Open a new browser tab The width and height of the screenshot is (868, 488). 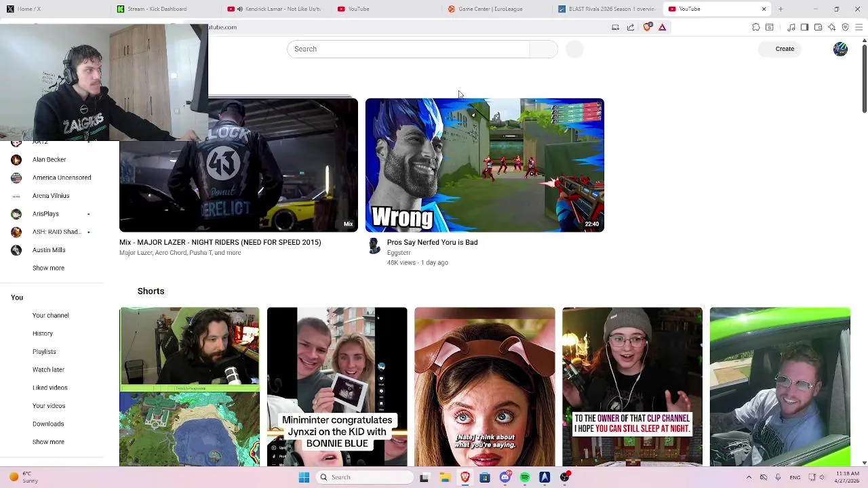[x=781, y=9]
